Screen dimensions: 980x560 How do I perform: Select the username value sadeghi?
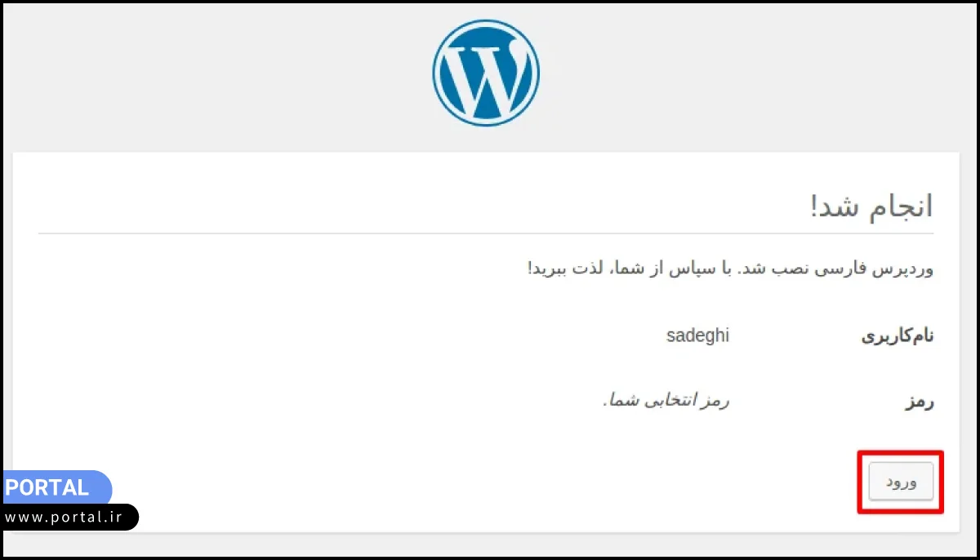[x=698, y=335]
